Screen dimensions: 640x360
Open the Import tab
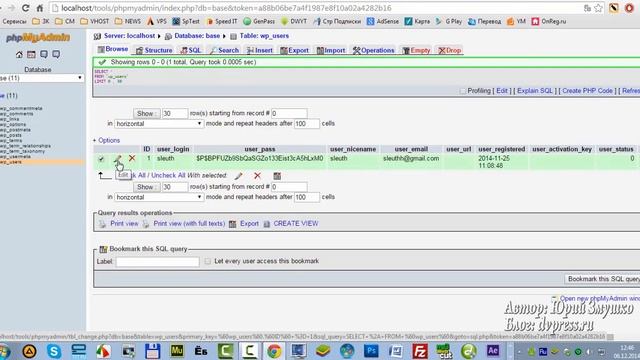click(331, 50)
